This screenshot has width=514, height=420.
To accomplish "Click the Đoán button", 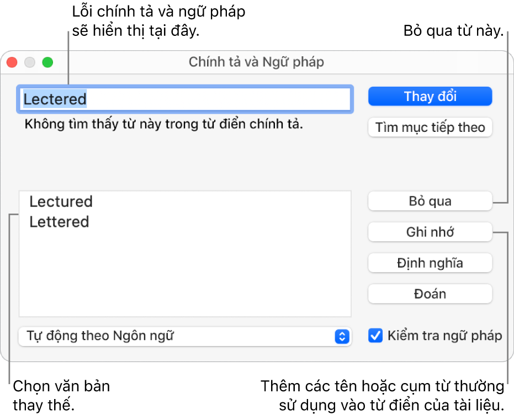I will pyautogui.click(x=430, y=294).
